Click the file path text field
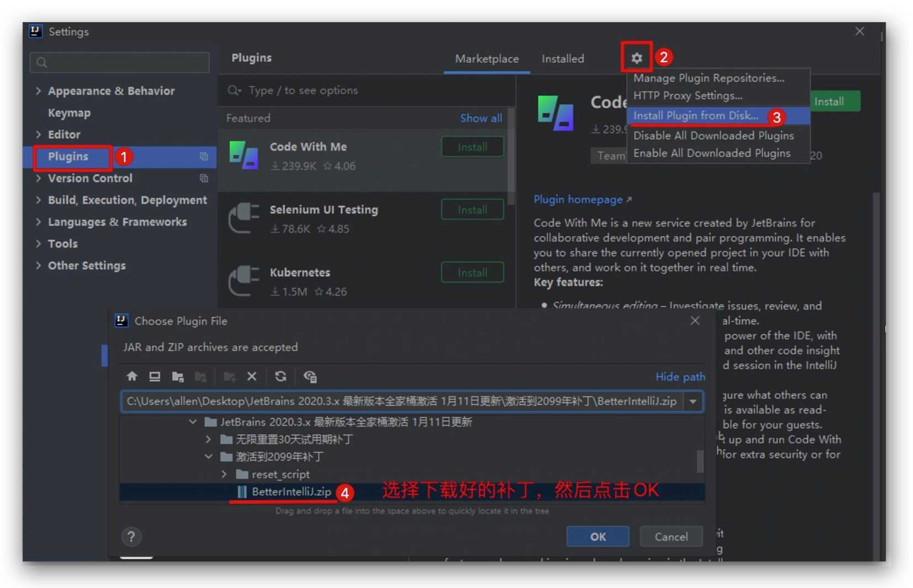 click(x=402, y=401)
